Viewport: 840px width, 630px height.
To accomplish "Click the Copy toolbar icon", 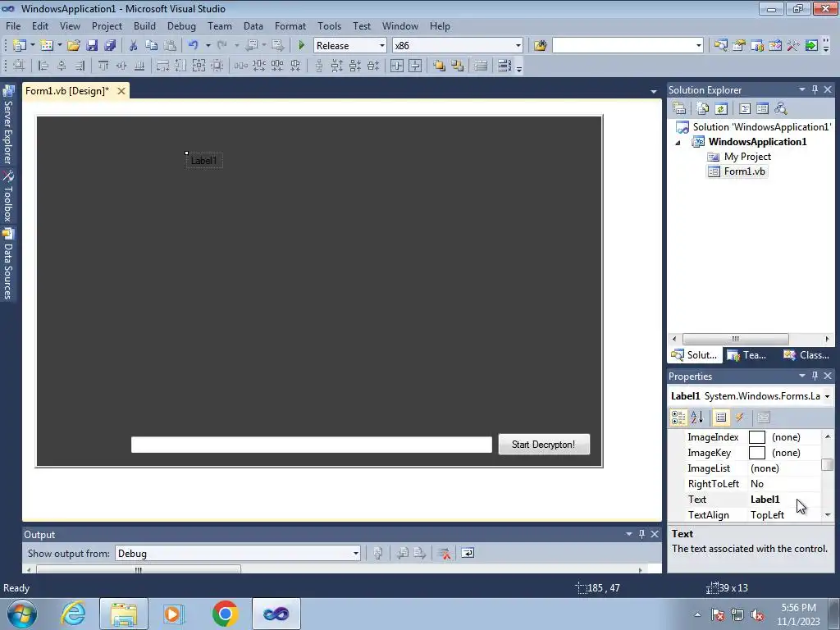I will click(x=152, y=46).
